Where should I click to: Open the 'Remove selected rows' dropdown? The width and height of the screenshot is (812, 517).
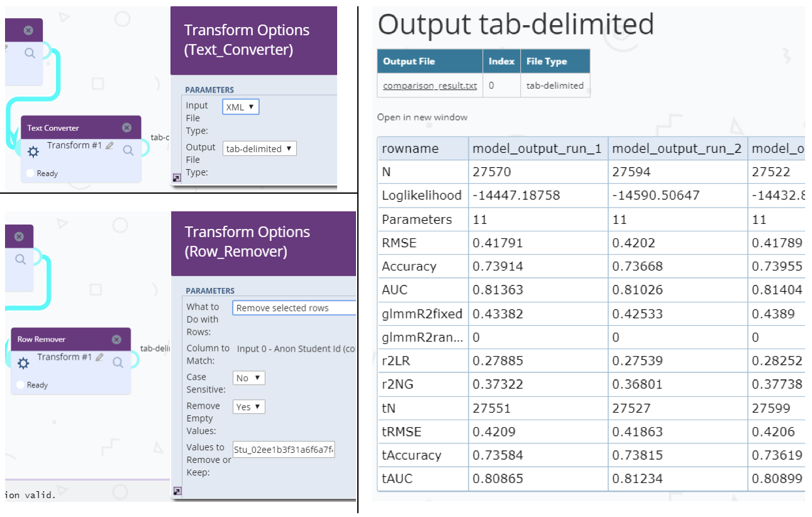pos(294,308)
